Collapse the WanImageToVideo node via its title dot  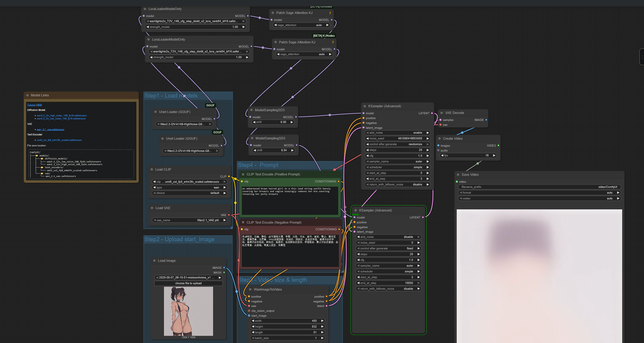[250, 290]
